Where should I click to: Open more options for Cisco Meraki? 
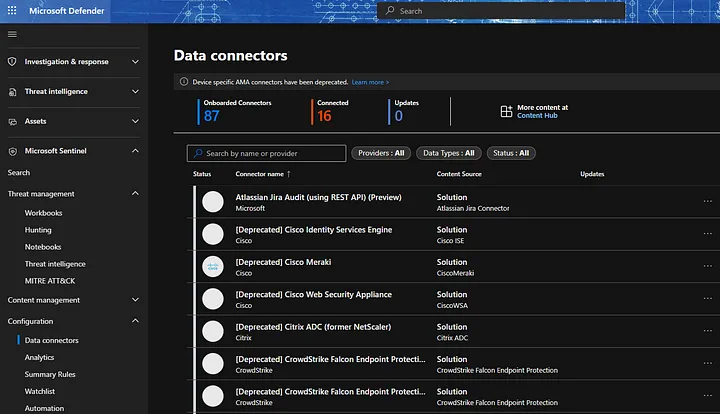(x=708, y=266)
